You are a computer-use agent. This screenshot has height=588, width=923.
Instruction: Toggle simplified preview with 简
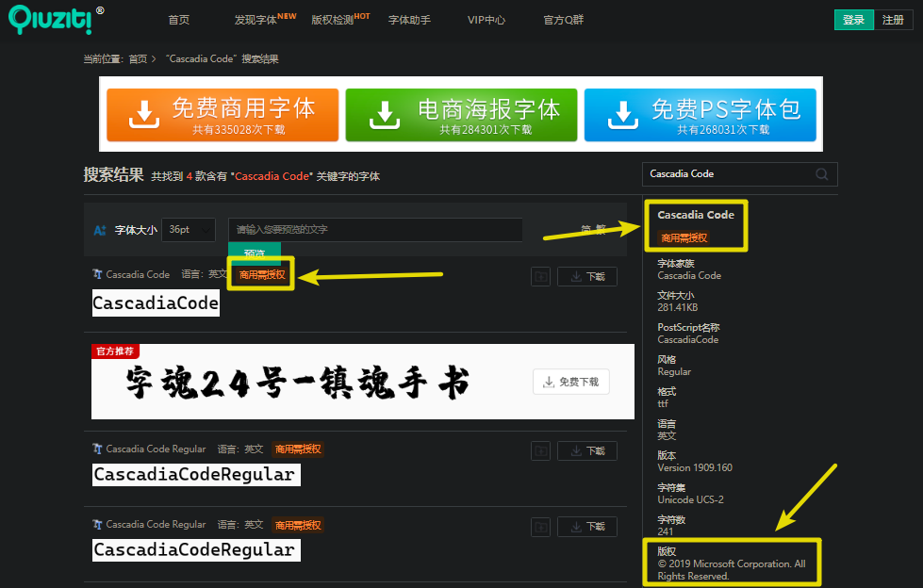coord(585,227)
